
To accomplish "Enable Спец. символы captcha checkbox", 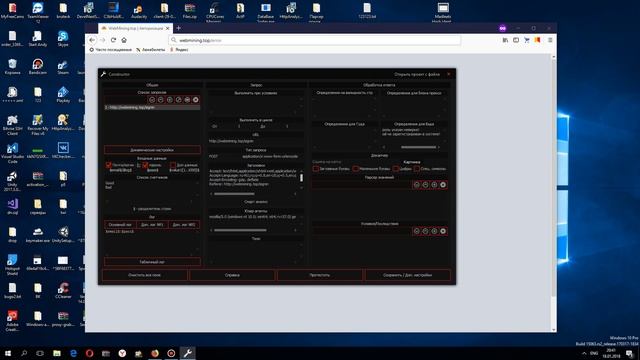I will (x=416, y=169).
